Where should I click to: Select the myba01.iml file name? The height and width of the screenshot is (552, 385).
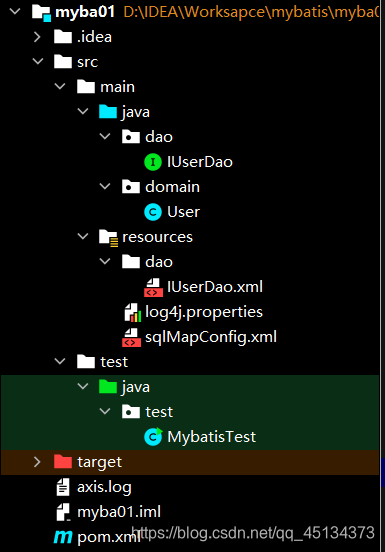(119, 512)
